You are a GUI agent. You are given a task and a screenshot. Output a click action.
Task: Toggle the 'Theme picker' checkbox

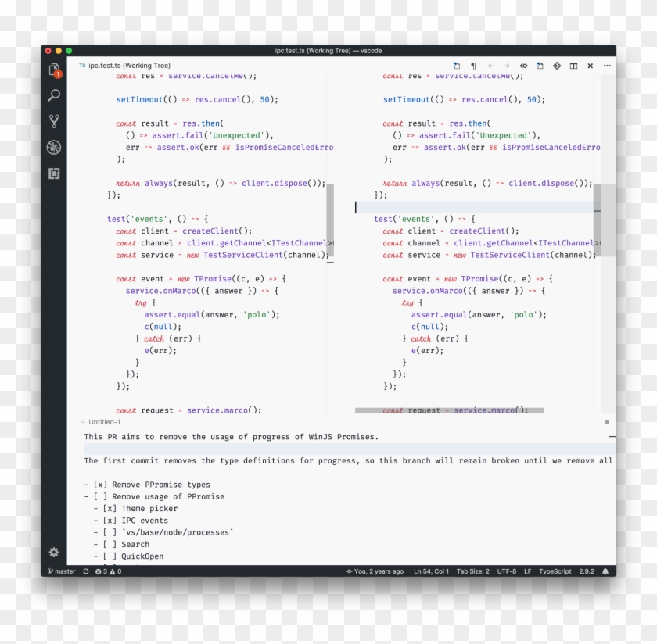click(x=109, y=509)
